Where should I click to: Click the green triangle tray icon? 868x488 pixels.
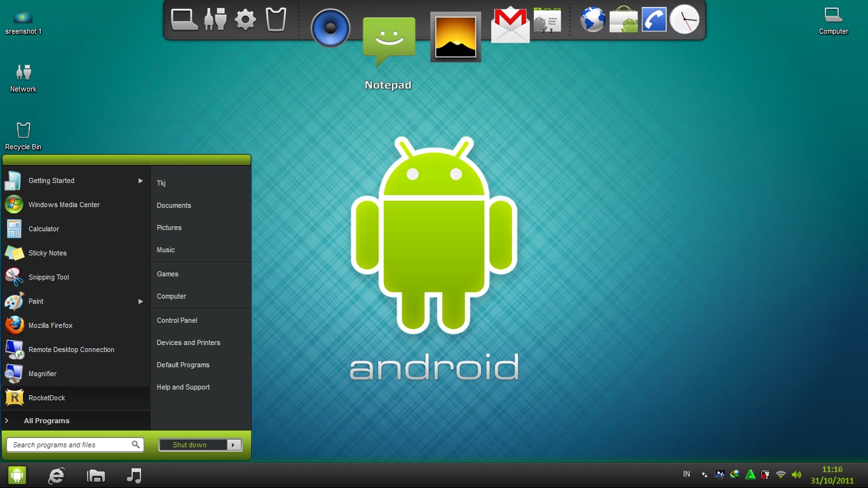point(750,475)
